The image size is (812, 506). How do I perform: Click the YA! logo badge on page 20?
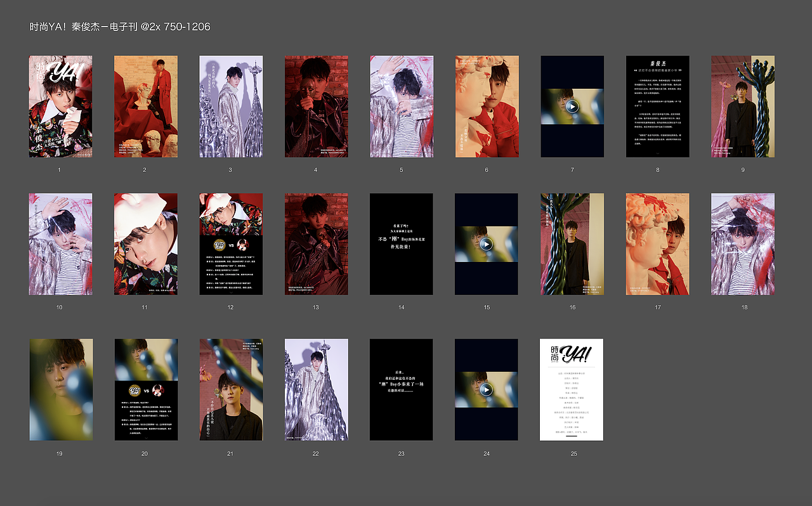pos(135,390)
